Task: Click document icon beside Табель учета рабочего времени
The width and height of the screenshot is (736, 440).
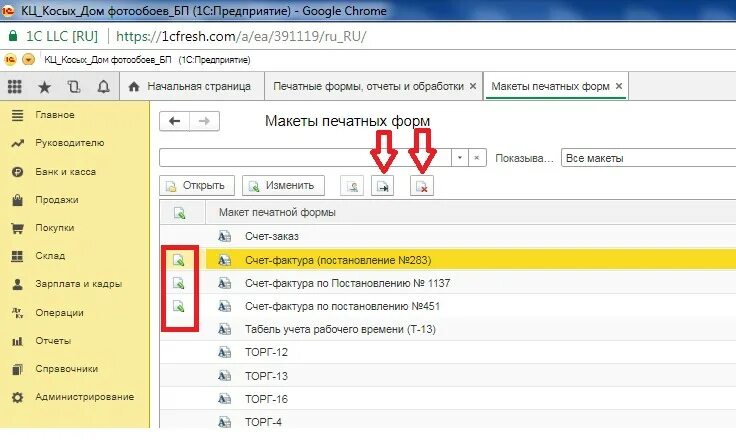Action: point(225,329)
